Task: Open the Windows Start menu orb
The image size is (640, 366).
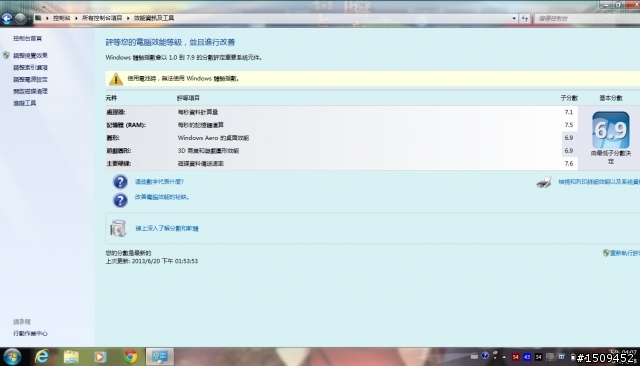Action: [12, 357]
